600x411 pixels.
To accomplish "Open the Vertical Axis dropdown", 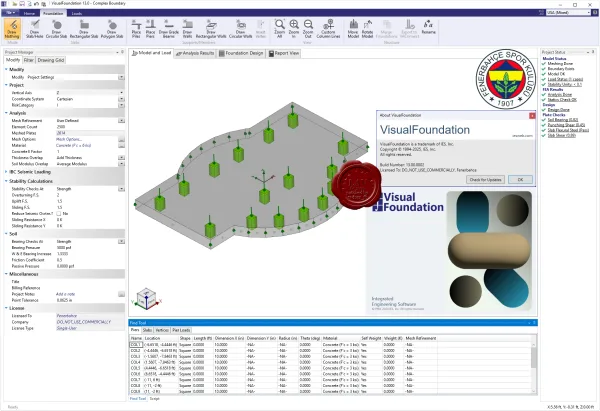I will point(121,93).
